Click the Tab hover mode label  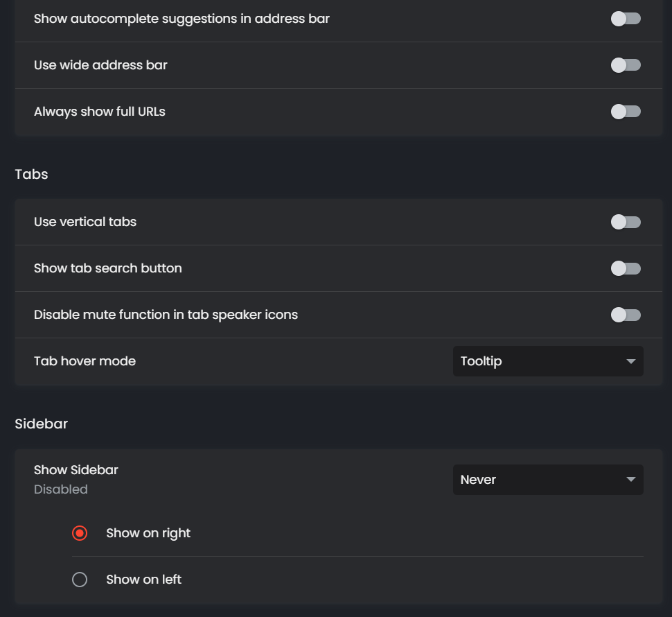coord(85,361)
